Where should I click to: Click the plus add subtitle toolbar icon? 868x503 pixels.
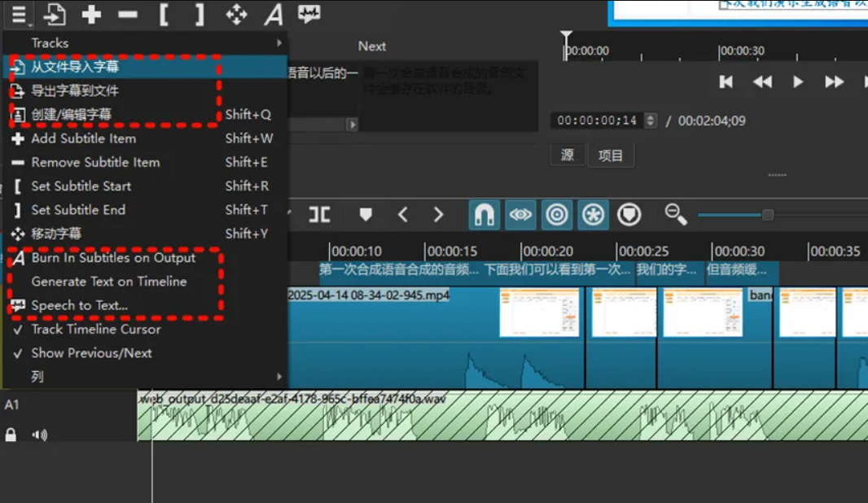pos(91,15)
